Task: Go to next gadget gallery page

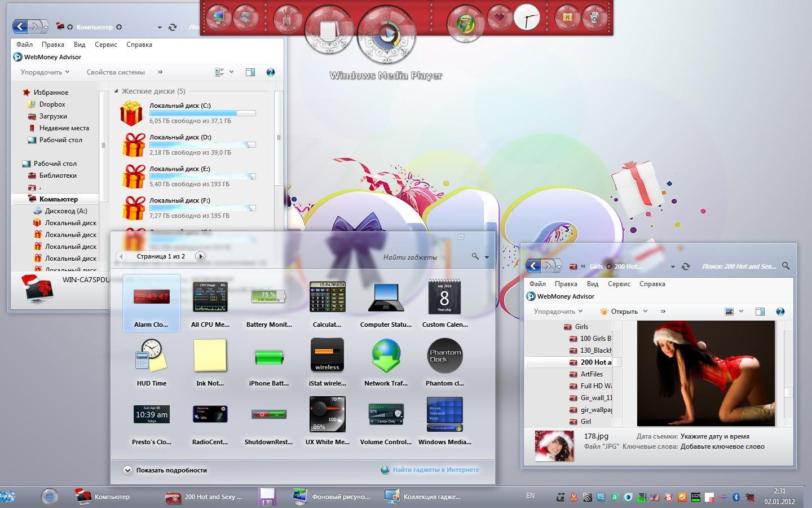Action: [x=200, y=256]
